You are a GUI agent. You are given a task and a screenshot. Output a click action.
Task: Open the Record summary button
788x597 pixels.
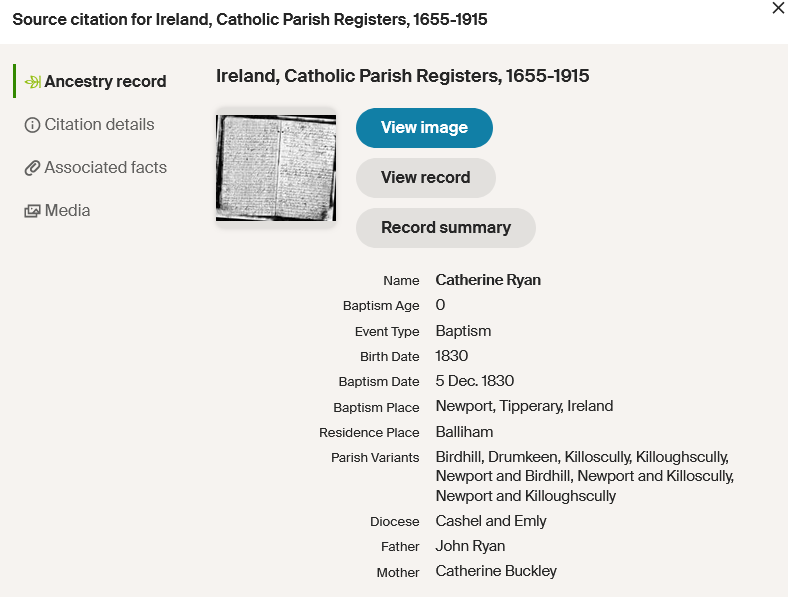[445, 228]
